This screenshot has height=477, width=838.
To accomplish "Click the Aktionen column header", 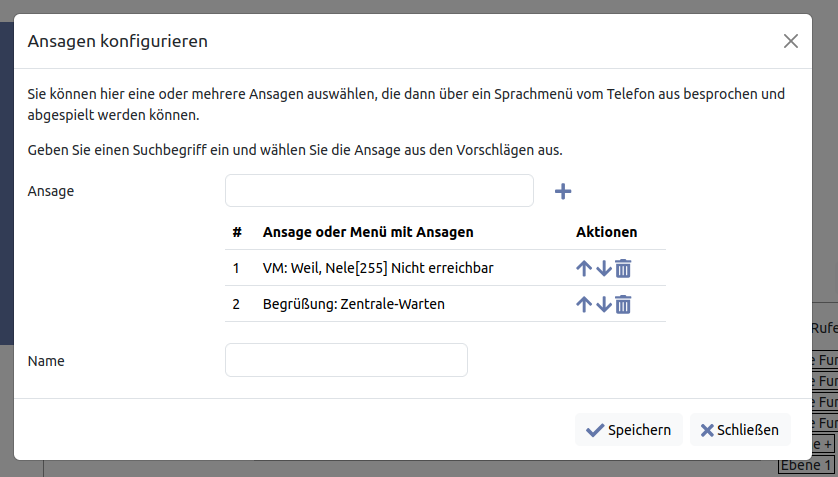I will pos(606,232).
